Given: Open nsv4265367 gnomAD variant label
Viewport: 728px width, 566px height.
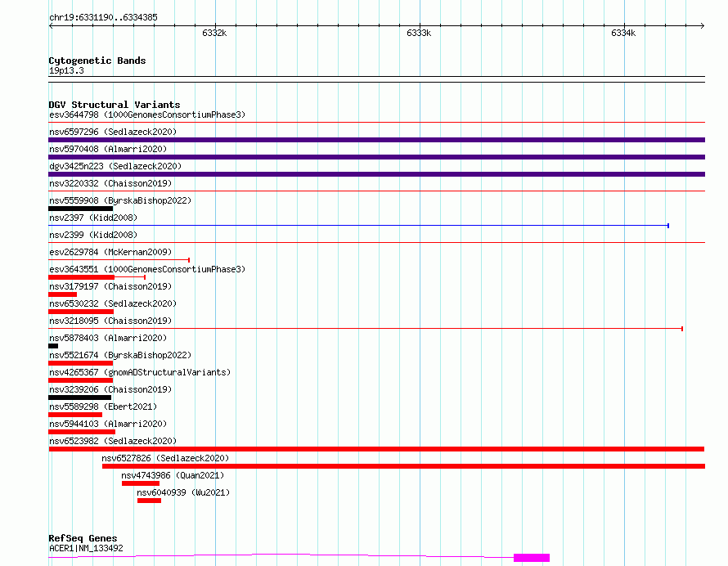Looking at the screenshot, I should (140, 372).
